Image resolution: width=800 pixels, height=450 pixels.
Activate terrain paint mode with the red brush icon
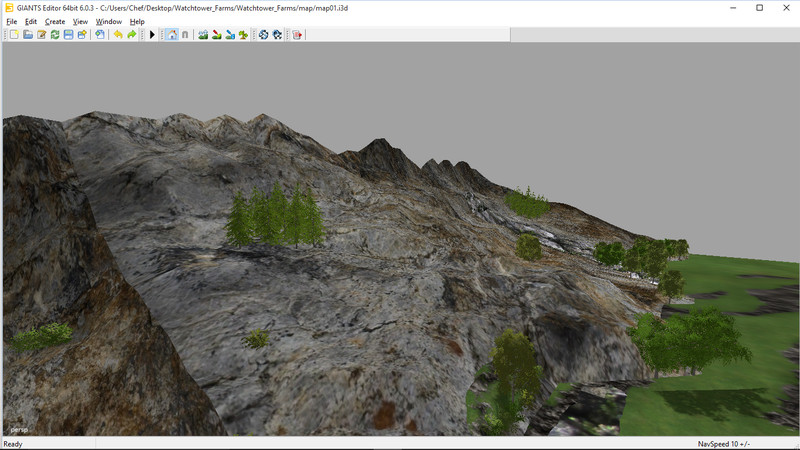pos(217,35)
